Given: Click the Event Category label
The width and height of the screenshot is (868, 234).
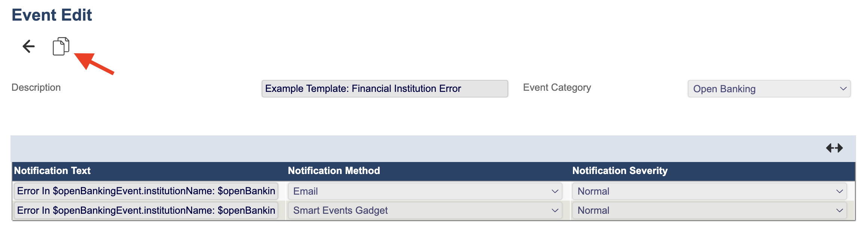Looking at the screenshot, I should [x=557, y=87].
